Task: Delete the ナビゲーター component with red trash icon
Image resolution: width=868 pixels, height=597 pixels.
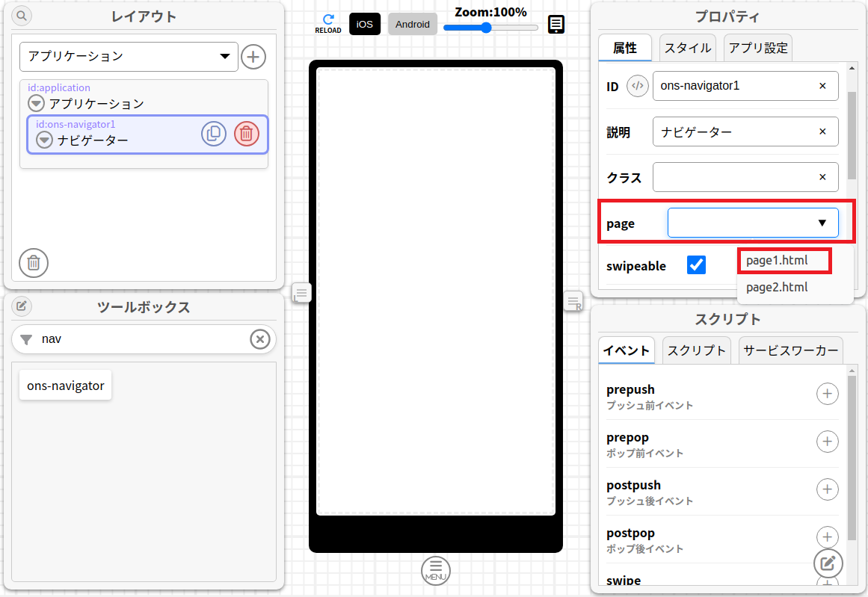Action: pyautogui.click(x=247, y=133)
